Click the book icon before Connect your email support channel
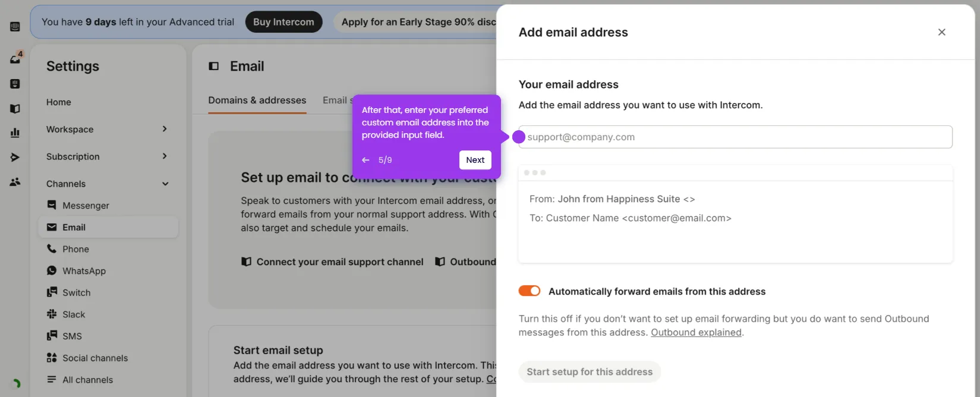 246,261
